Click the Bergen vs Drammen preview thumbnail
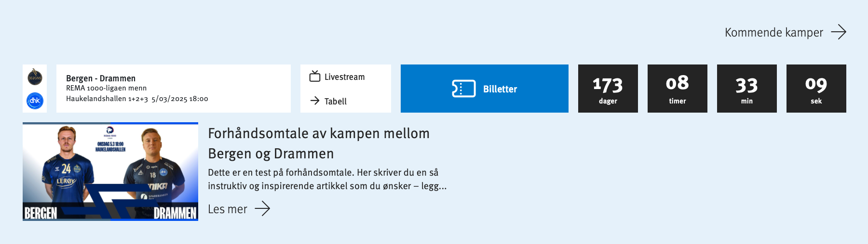 pyautogui.click(x=110, y=172)
